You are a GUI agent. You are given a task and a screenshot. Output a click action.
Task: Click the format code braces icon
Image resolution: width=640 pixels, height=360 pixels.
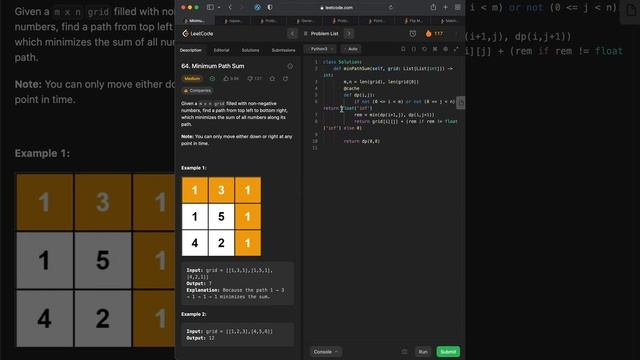[414, 49]
